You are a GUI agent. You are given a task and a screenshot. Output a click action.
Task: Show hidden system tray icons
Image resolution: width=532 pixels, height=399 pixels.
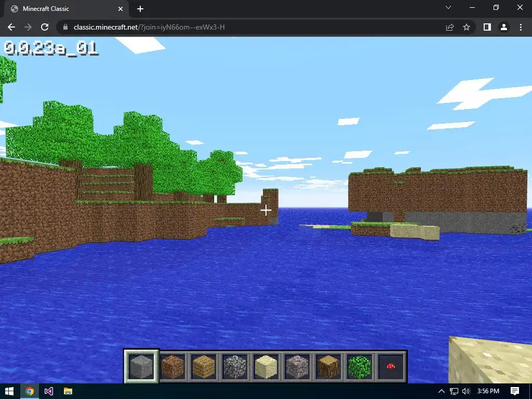coord(442,391)
